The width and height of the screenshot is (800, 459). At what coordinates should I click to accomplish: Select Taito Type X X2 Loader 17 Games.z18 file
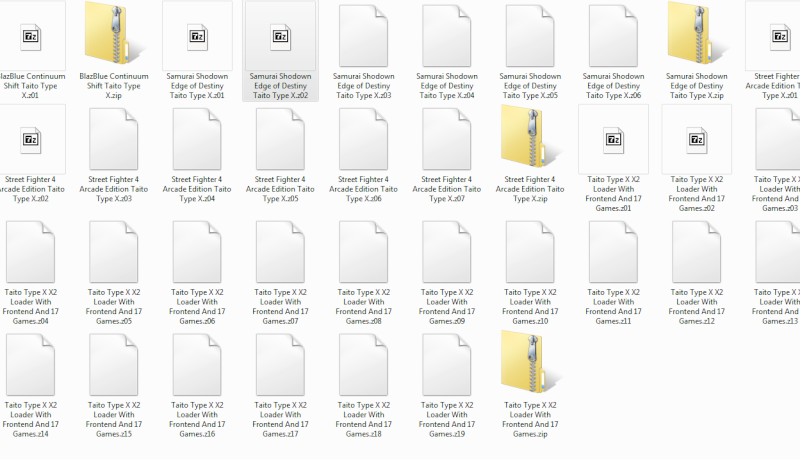363,365
